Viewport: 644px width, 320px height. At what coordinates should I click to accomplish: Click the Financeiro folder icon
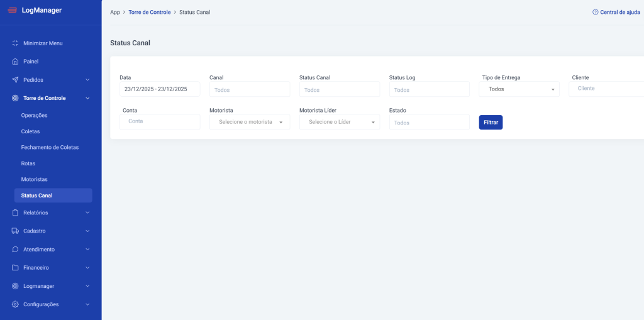[x=15, y=268]
